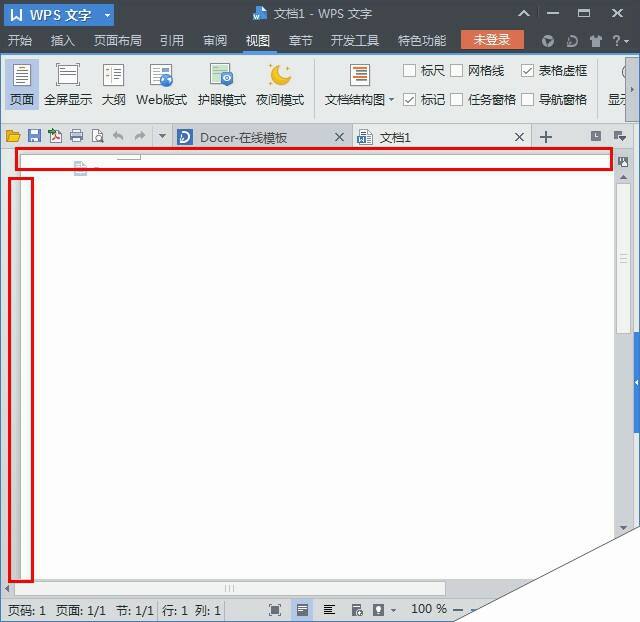Export to PDF using the PDF icon

[x=55, y=136]
